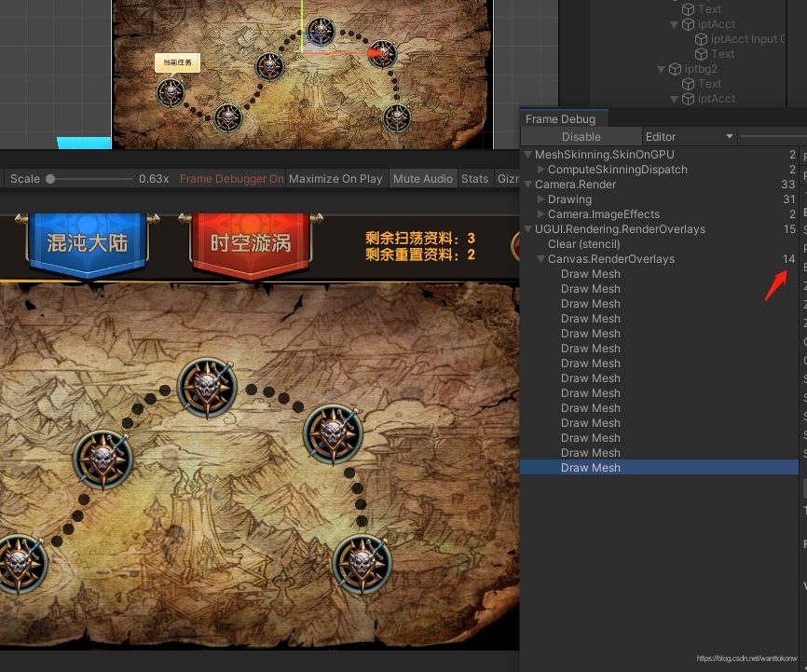The image size is (807, 672).
Task: Click the 剩余扫荡资料: 3 text
Action: click(420, 238)
